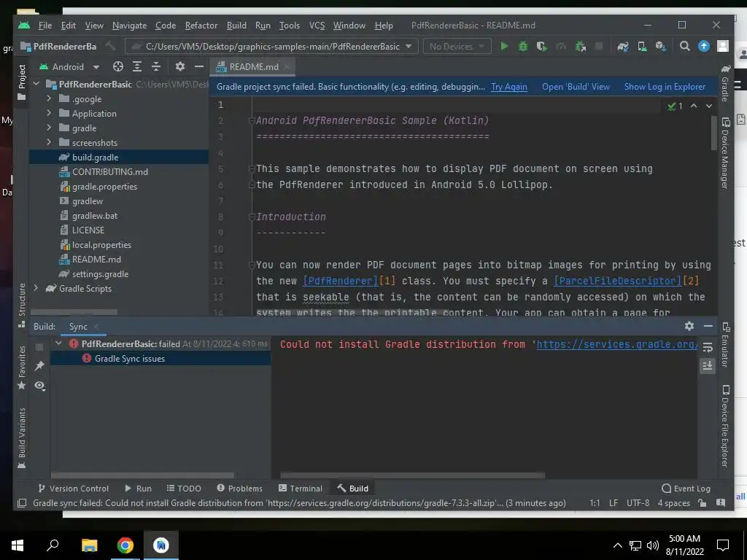Click Open 'Build' View link
This screenshot has width=747, height=560.
(576, 87)
